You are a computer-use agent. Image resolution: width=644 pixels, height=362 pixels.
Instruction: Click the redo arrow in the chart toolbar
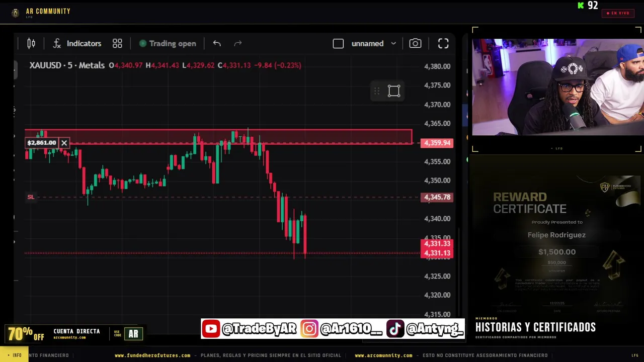click(x=238, y=44)
